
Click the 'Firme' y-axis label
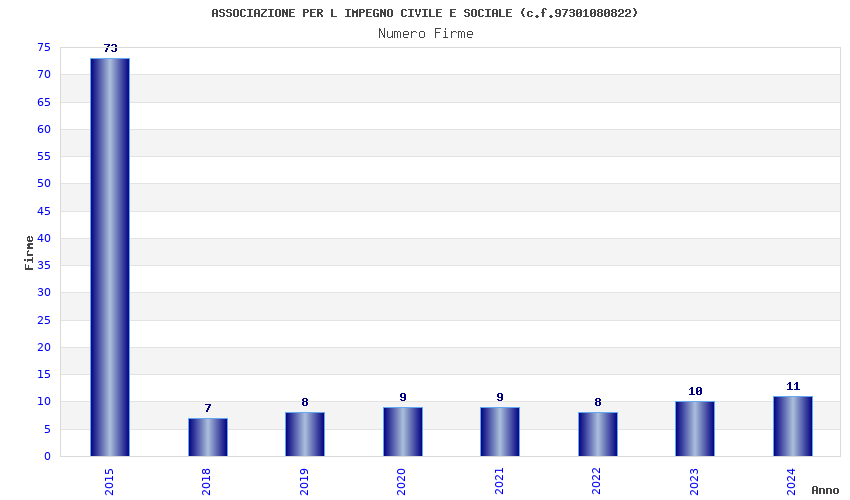(x=29, y=253)
